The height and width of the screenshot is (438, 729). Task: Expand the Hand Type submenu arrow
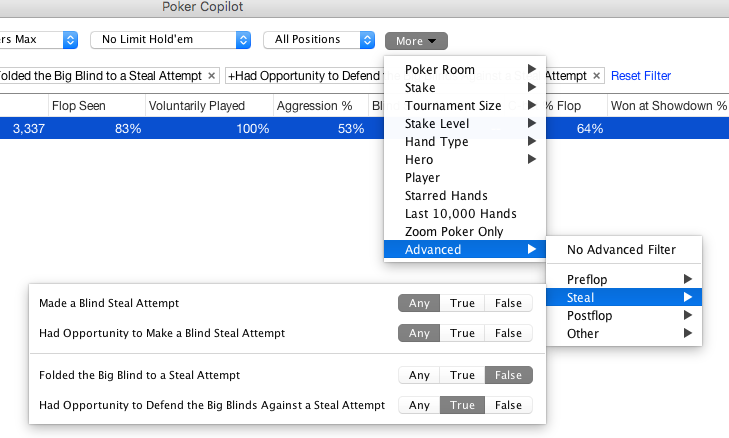click(x=532, y=141)
